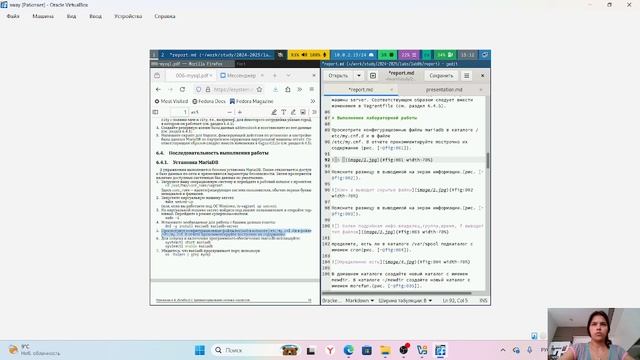Viewport: 640px width, 360px height.
Task: Switch to presentation.md tab
Action: pyautogui.click(x=444, y=89)
